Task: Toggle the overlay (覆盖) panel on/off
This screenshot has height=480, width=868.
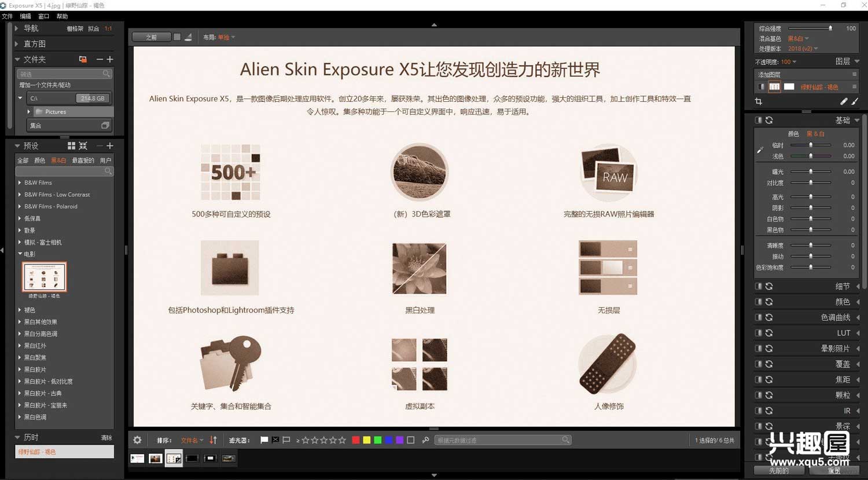Action: [x=758, y=364]
